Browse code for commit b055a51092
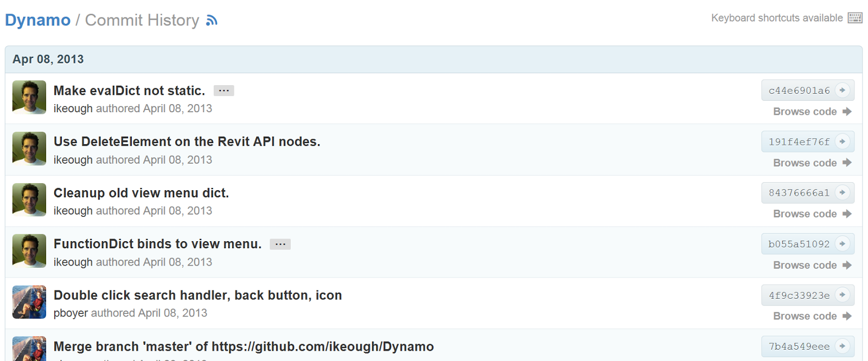The height and width of the screenshot is (361, 868). click(805, 265)
